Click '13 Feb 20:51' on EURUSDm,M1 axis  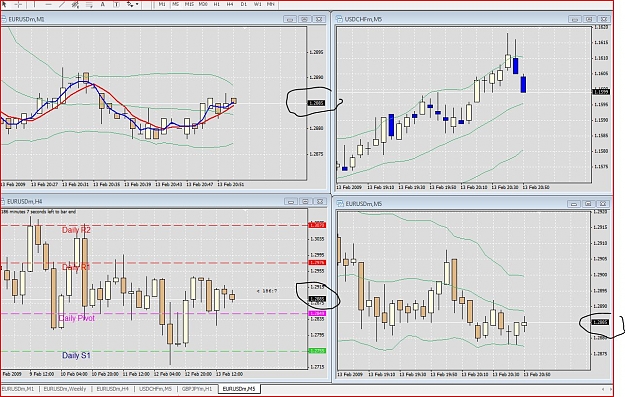231,185
